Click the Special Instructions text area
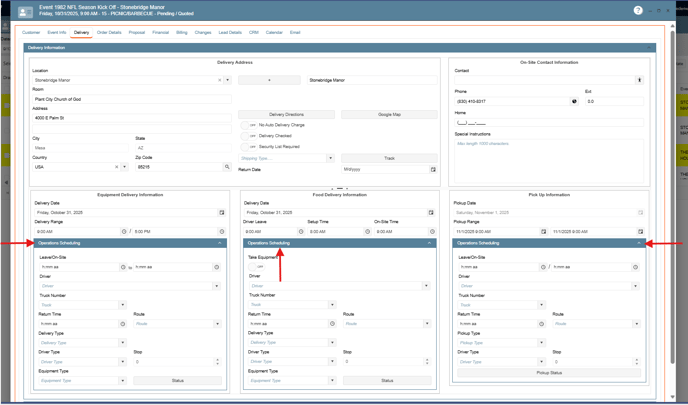 [548, 160]
